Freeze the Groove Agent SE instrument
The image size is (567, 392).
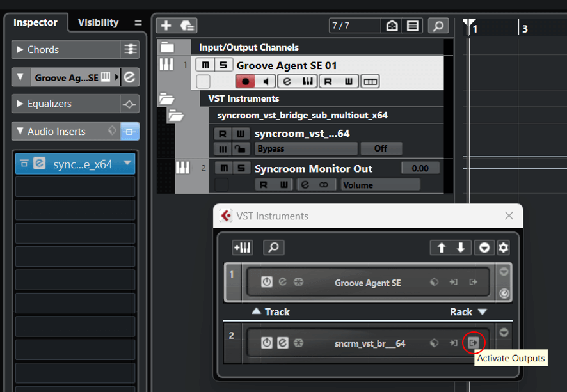point(298,282)
